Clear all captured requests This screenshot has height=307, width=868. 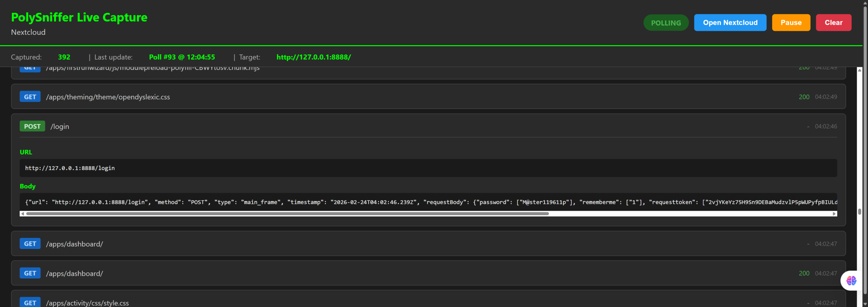pyautogui.click(x=834, y=22)
